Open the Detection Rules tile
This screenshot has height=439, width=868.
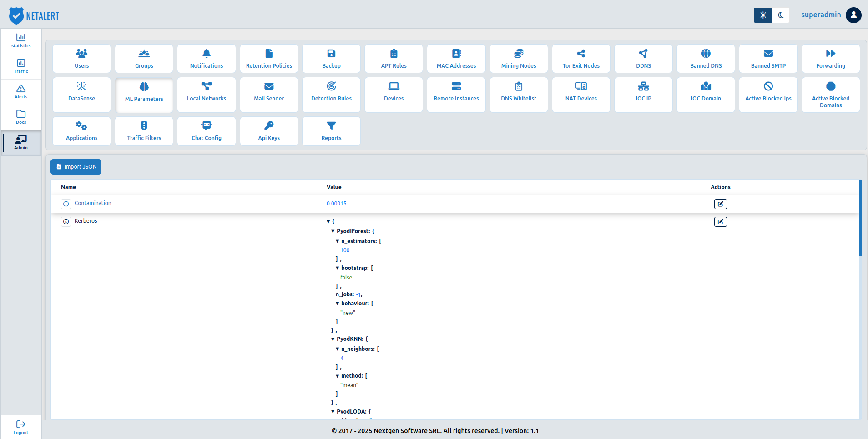point(331,95)
